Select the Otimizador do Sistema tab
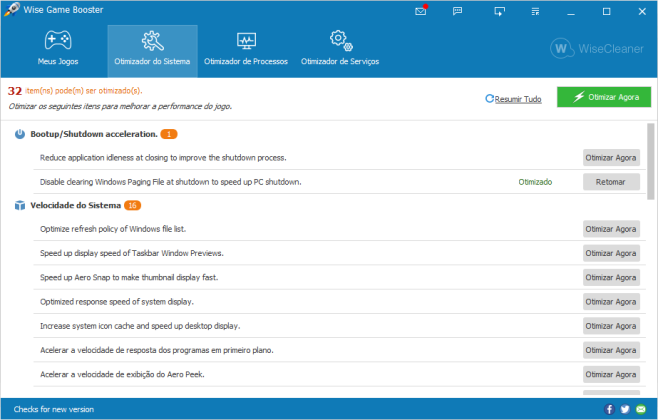The image size is (658, 420). [152, 51]
